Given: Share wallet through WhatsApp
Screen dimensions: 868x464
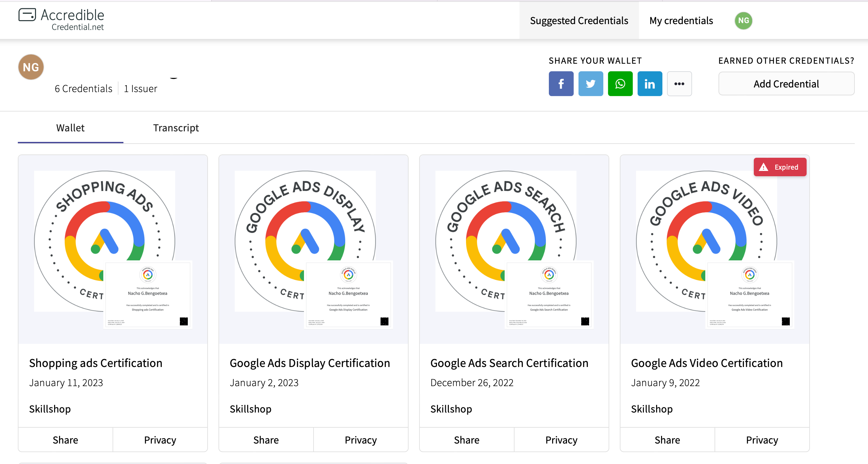Looking at the screenshot, I should [x=620, y=83].
